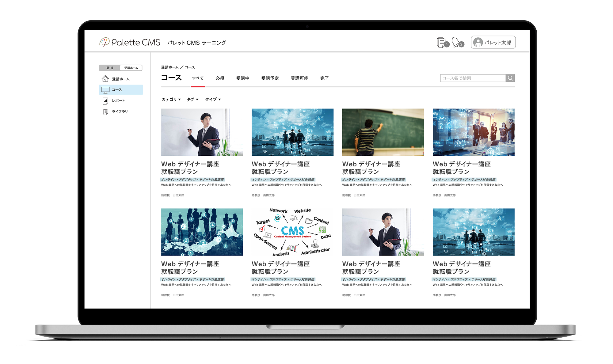
Task: Click the monitor icon beside コース
Action: pyautogui.click(x=105, y=90)
